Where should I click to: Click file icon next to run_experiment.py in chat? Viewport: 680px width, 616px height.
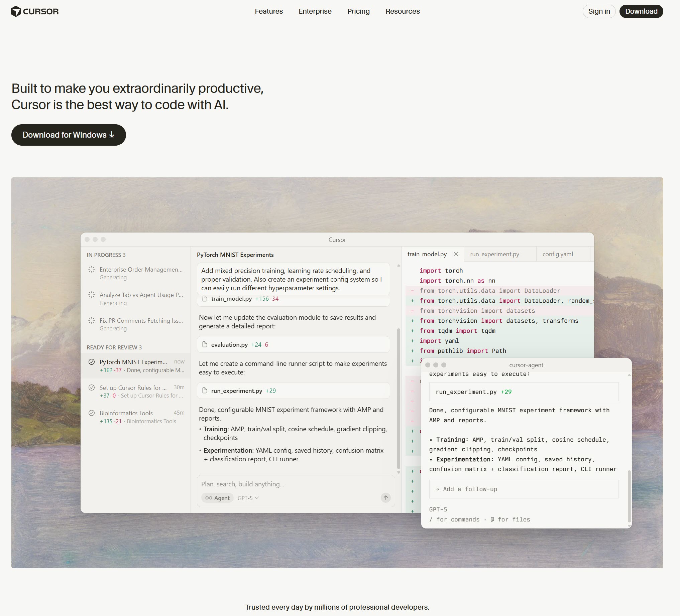tap(204, 391)
